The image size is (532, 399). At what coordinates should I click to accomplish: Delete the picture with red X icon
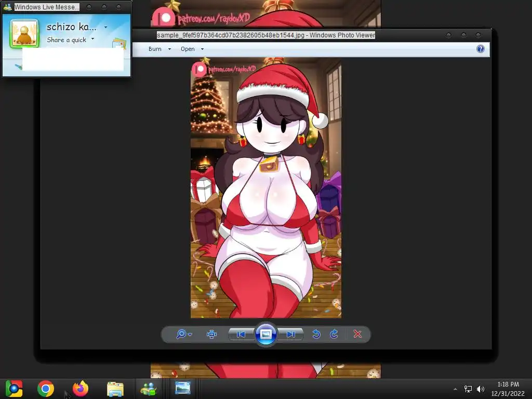(x=357, y=334)
